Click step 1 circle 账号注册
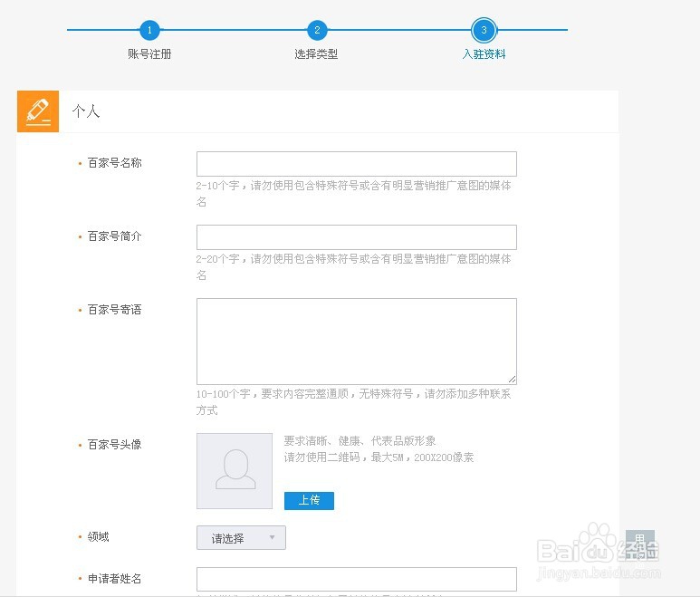This screenshot has height=597, width=700. (x=149, y=30)
